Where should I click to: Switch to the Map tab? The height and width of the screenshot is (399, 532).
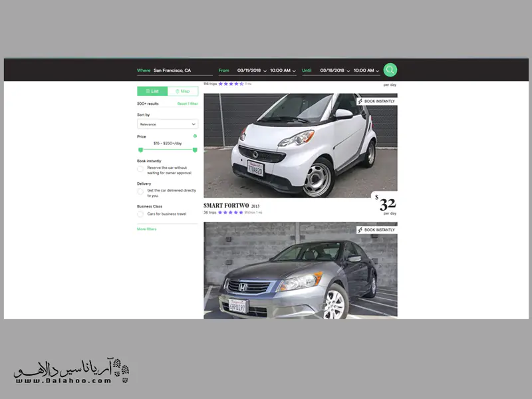[x=183, y=91]
